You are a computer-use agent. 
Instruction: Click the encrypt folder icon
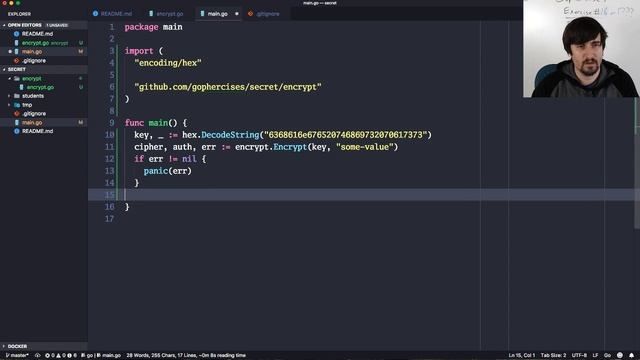tap(17, 78)
